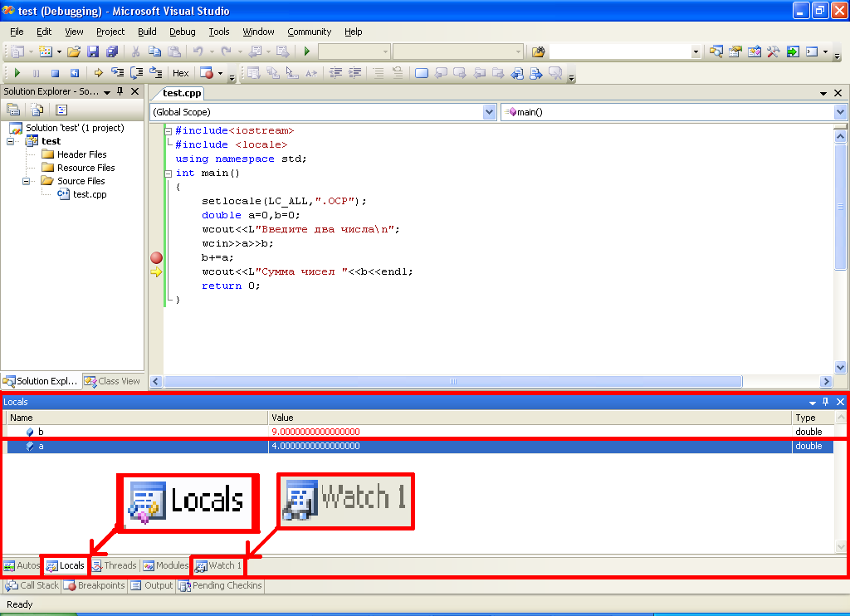Open the (Global Scope) dropdown

pyautogui.click(x=489, y=112)
